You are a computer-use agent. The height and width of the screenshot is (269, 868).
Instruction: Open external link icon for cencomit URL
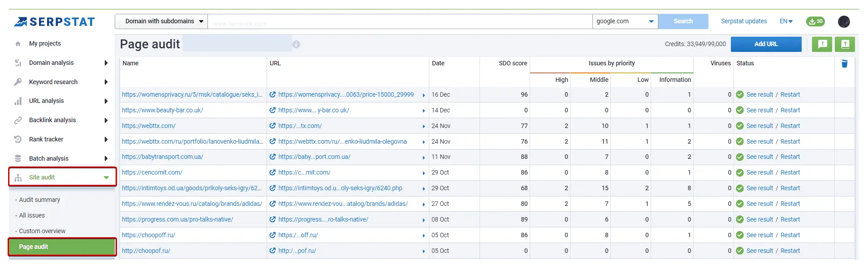tap(272, 172)
